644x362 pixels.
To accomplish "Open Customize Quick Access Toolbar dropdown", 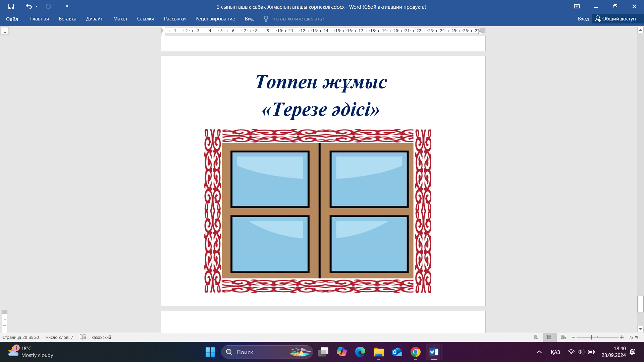I will pos(67,6).
